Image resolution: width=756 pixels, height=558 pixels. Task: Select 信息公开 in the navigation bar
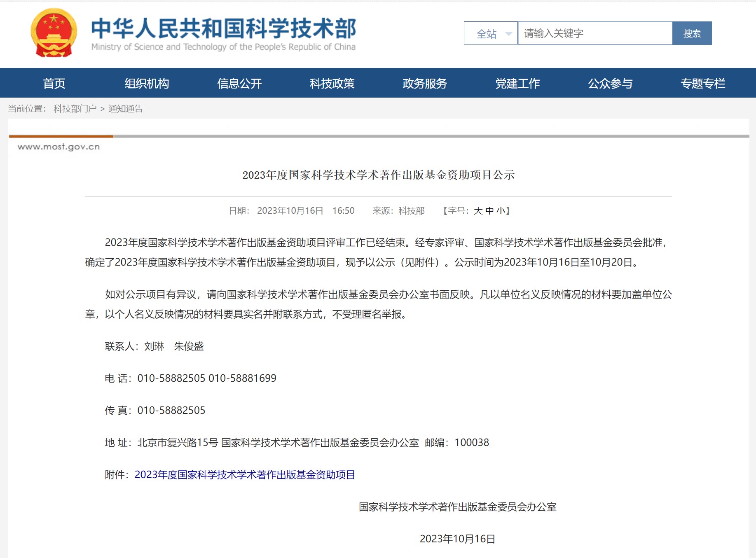239,83
